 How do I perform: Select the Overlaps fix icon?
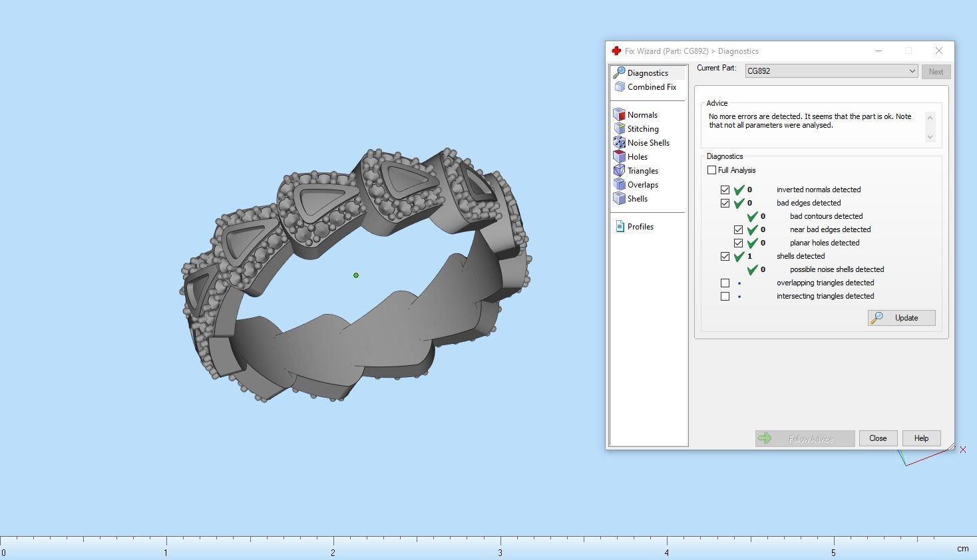point(620,185)
